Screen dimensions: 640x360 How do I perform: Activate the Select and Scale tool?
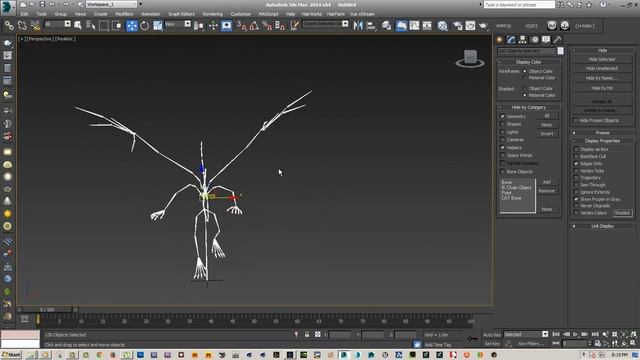pyautogui.click(x=158, y=26)
